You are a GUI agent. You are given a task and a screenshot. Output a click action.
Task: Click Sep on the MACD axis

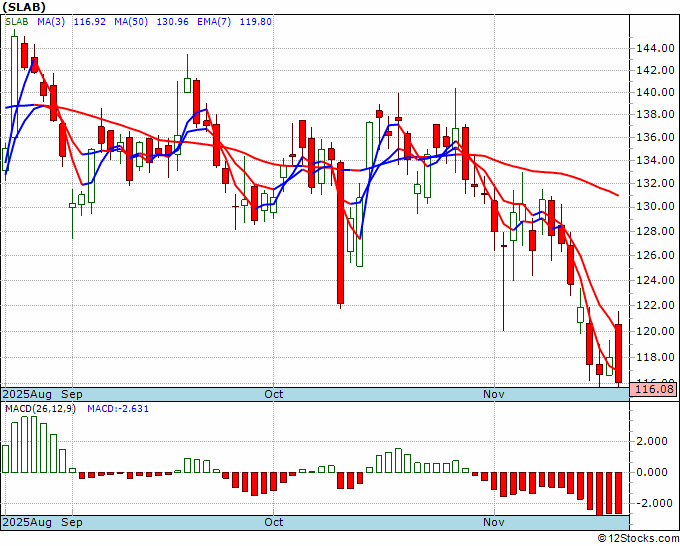click(x=72, y=522)
